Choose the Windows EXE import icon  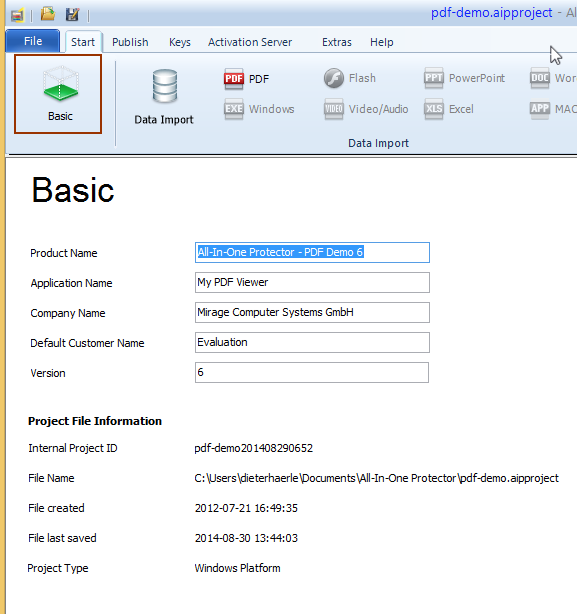(x=234, y=108)
